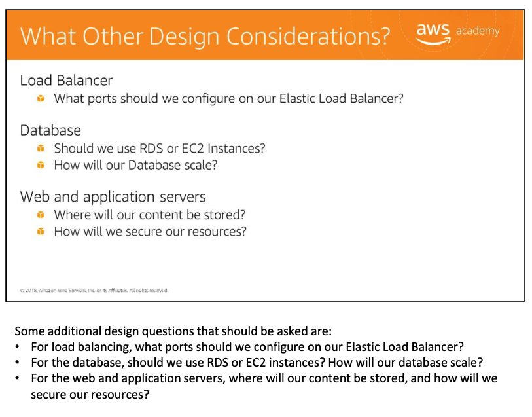Click the 2018 Amazon Web Services copyright footer
Screen dimensions: 532x417
[x=94, y=291]
